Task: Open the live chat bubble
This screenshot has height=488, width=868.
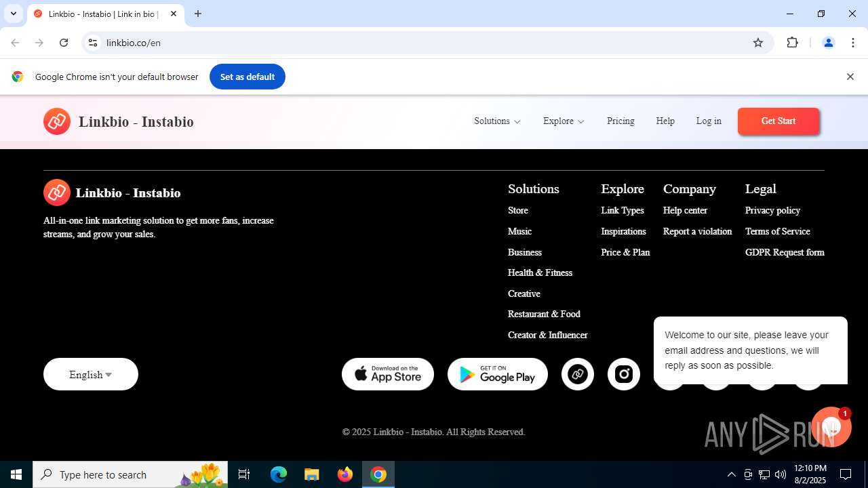Action: pos(831,427)
